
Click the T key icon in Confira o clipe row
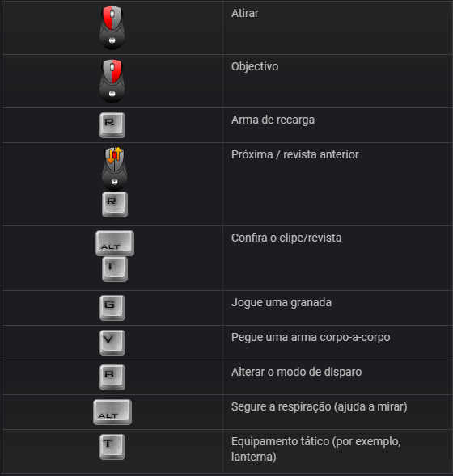coord(115,269)
